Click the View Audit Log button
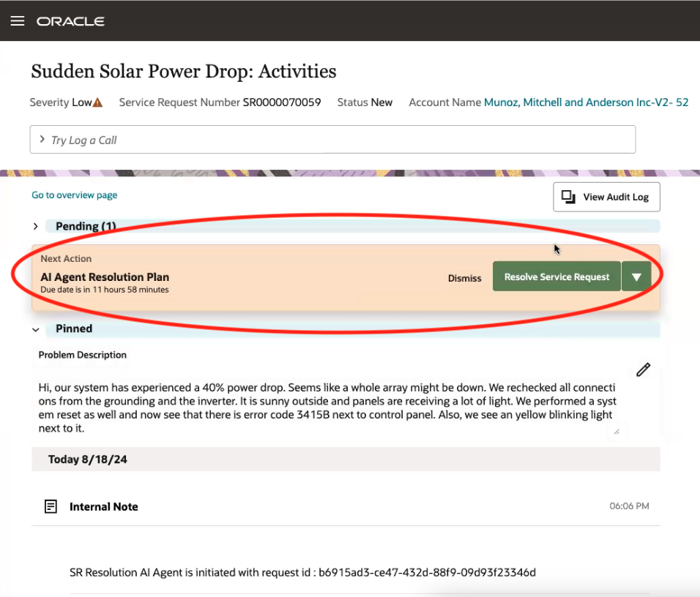 [607, 197]
